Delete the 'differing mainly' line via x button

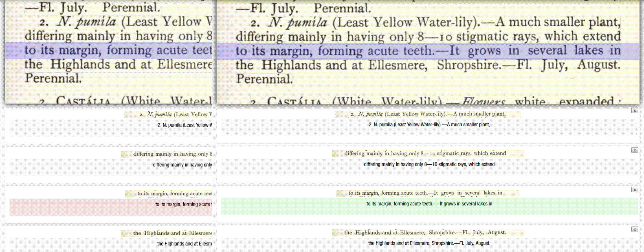[x=634, y=150]
